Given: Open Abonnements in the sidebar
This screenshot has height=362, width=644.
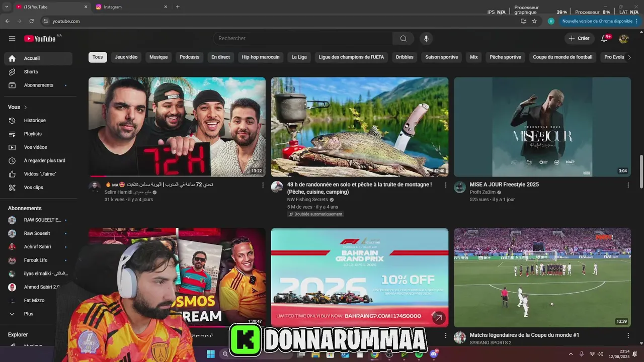Looking at the screenshot, I should point(38,85).
